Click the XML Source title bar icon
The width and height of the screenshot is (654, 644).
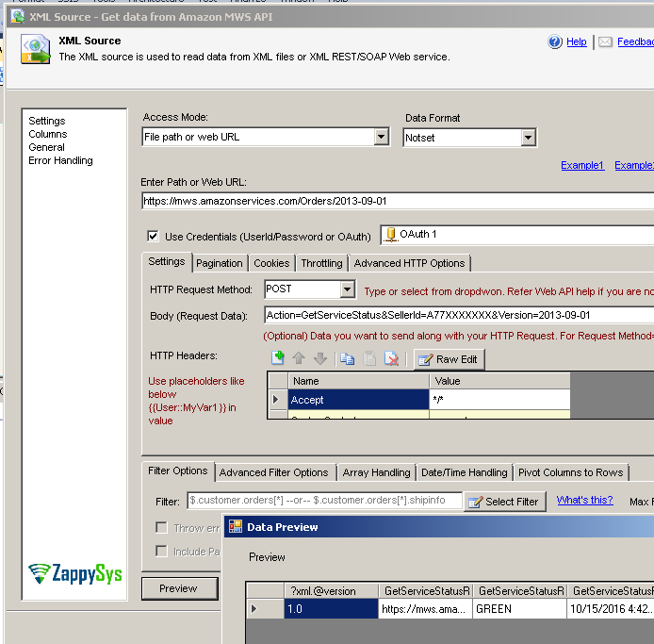[x=18, y=17]
